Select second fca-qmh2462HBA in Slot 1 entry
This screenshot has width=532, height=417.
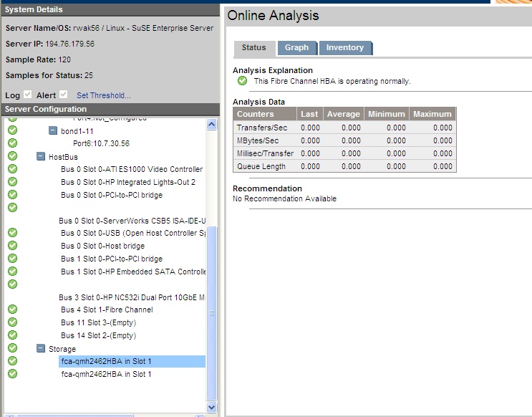106,374
